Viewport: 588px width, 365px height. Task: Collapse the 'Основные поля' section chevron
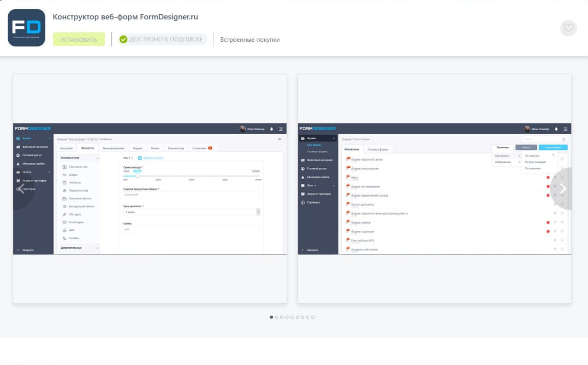point(97,158)
